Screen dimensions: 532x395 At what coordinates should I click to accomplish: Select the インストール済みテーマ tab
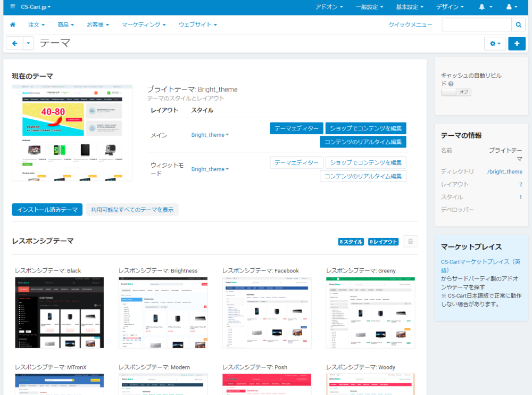(x=47, y=210)
